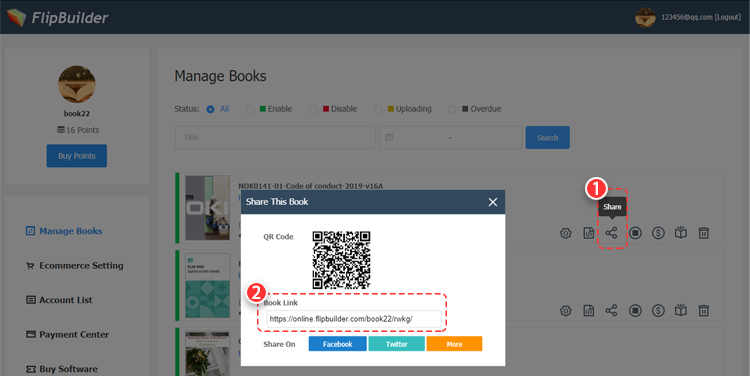
Task: Open settings gear for Flip PDF Quick Start Guide book
Action: pos(565,310)
